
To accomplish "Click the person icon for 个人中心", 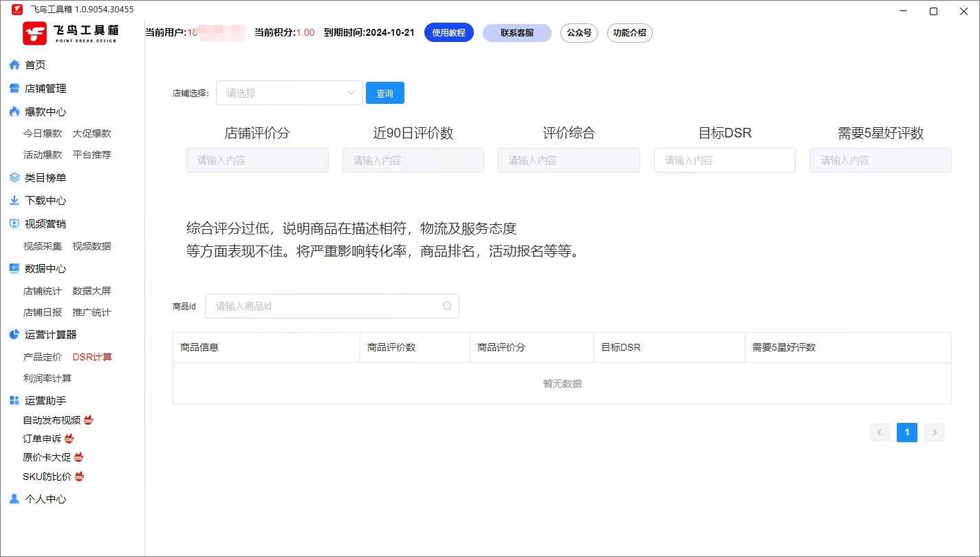I will tap(14, 499).
